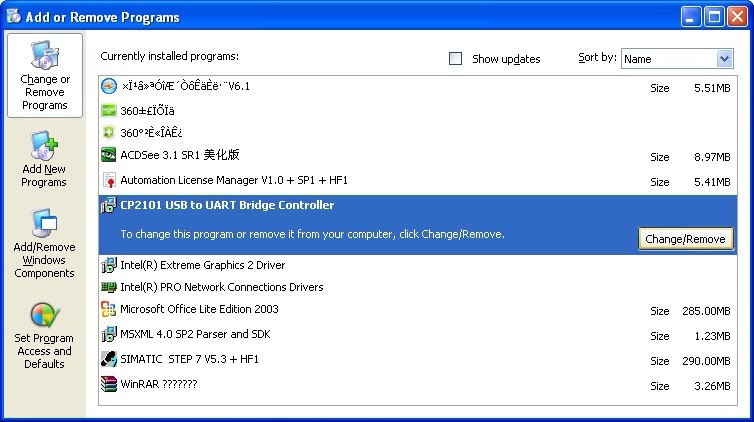The height and width of the screenshot is (422, 754).
Task: Click the SIMATIC STEP 7 icon
Action: [x=109, y=358]
